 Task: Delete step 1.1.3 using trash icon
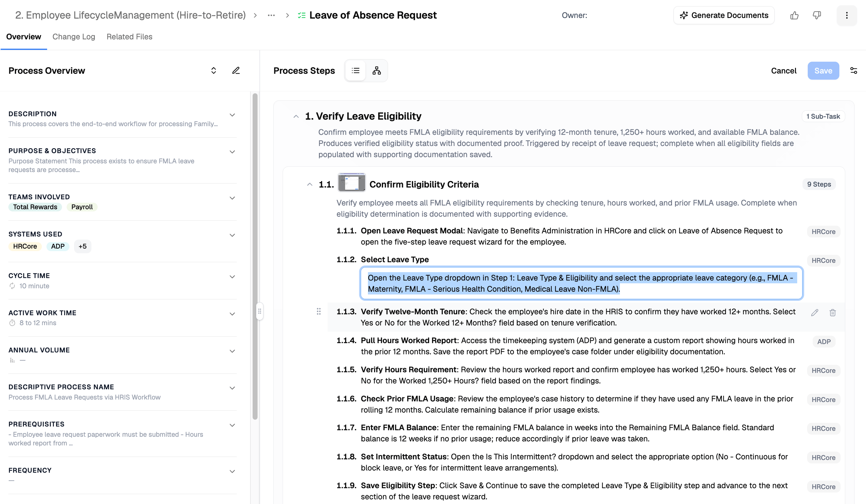click(x=832, y=312)
